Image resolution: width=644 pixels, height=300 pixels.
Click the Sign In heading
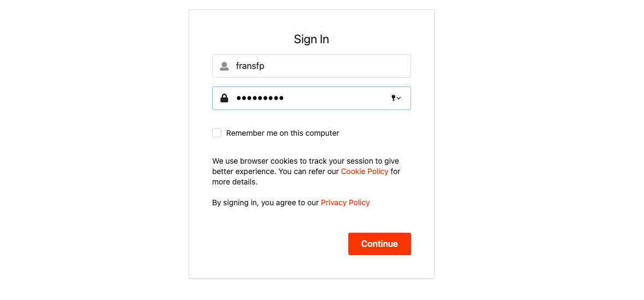point(311,39)
